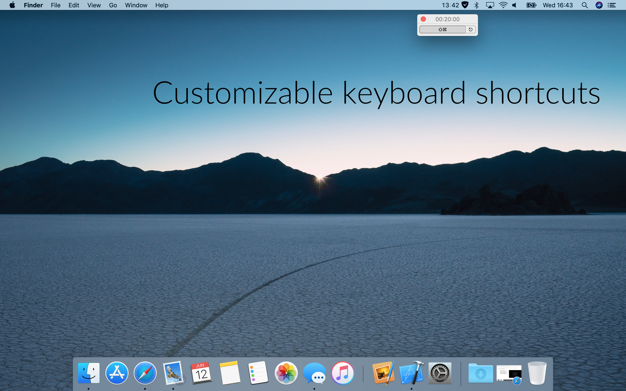Viewport: 626px width, 391px height.
Task: Open Mail app with bird stamp icon
Action: coord(173,373)
